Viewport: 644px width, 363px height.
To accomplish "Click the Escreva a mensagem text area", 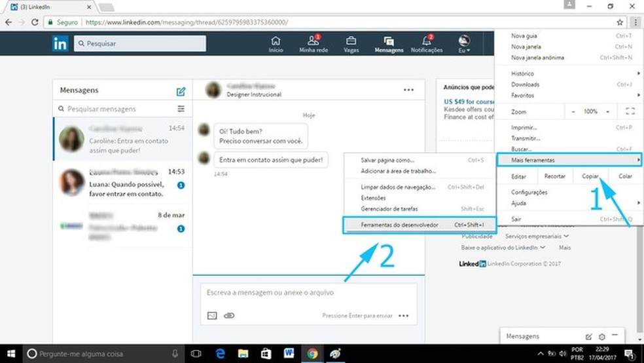I will point(309,293).
